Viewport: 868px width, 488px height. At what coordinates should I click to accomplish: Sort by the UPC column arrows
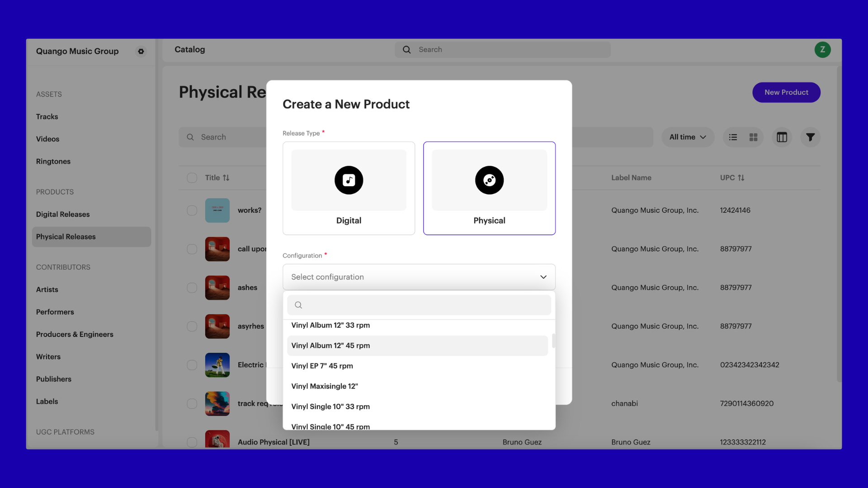click(741, 178)
